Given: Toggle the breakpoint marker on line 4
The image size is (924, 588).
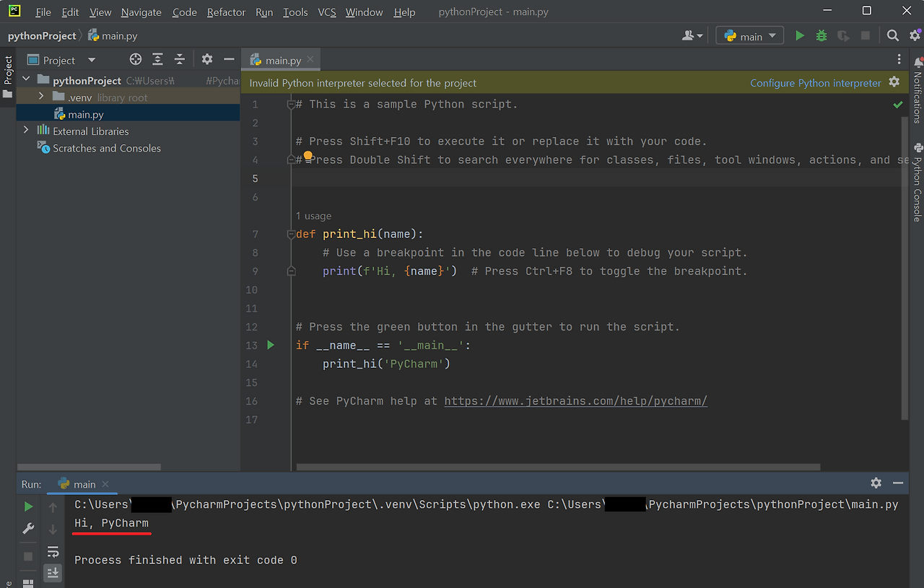Looking at the screenshot, I should [x=308, y=155].
